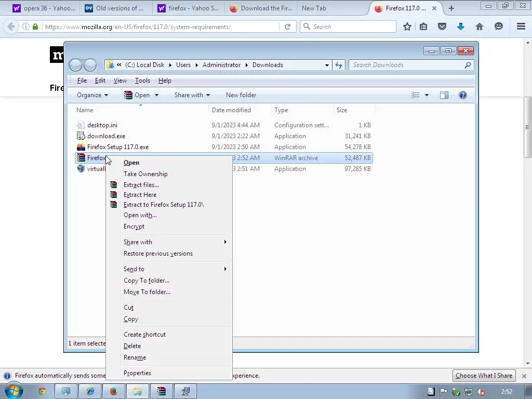Image resolution: width=532 pixels, height=399 pixels.
Task: Click the Firefox Search box
Action: pos(348,26)
